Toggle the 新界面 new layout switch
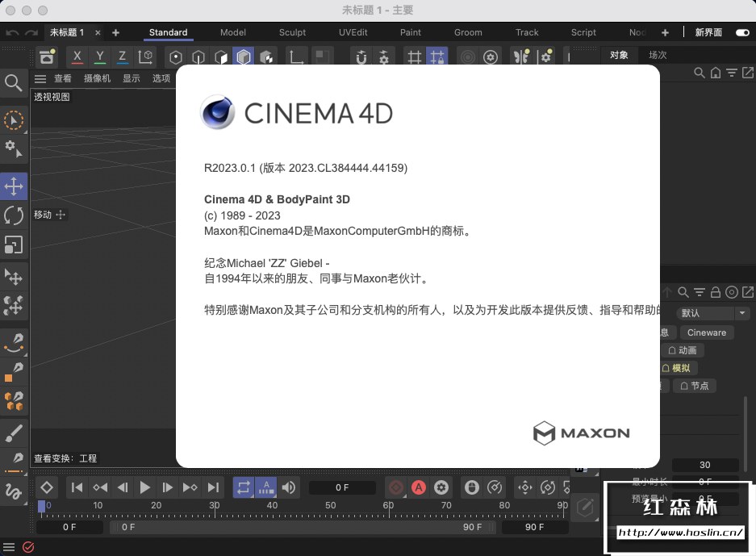This screenshot has height=556, width=756. pos(742,32)
